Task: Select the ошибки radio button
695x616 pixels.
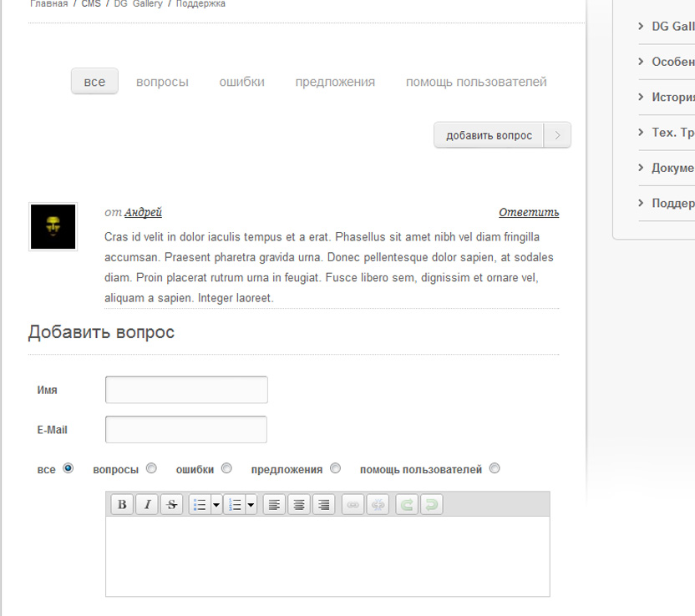Action: point(226,468)
